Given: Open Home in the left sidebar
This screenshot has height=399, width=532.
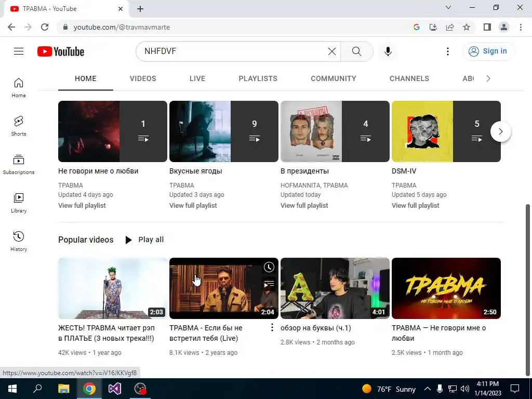Looking at the screenshot, I should [19, 87].
